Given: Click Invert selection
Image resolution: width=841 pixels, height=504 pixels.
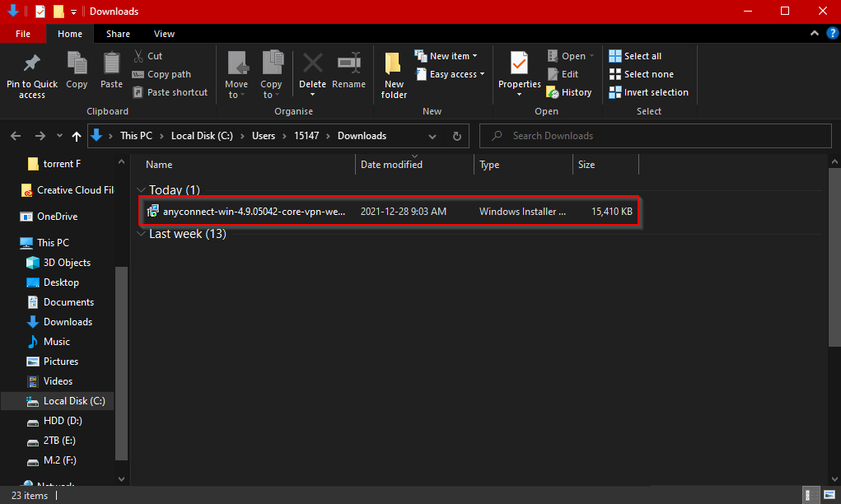Looking at the screenshot, I should 649,92.
